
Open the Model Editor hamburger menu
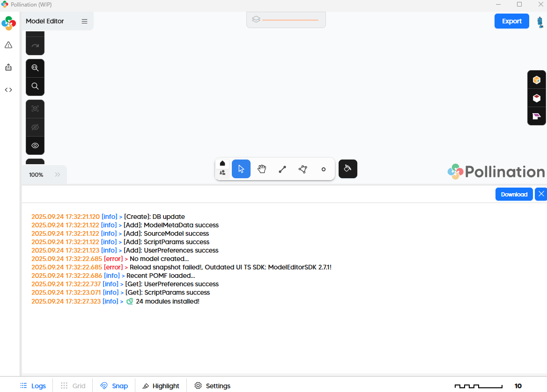point(85,21)
